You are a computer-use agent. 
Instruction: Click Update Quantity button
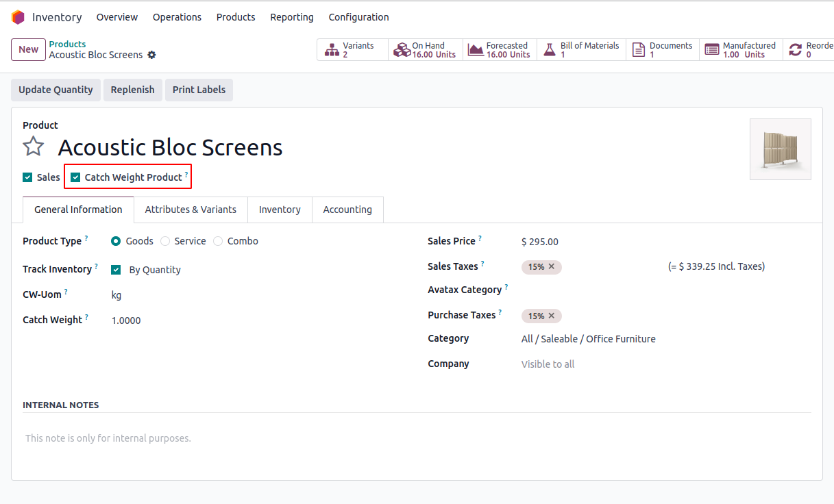(x=56, y=90)
